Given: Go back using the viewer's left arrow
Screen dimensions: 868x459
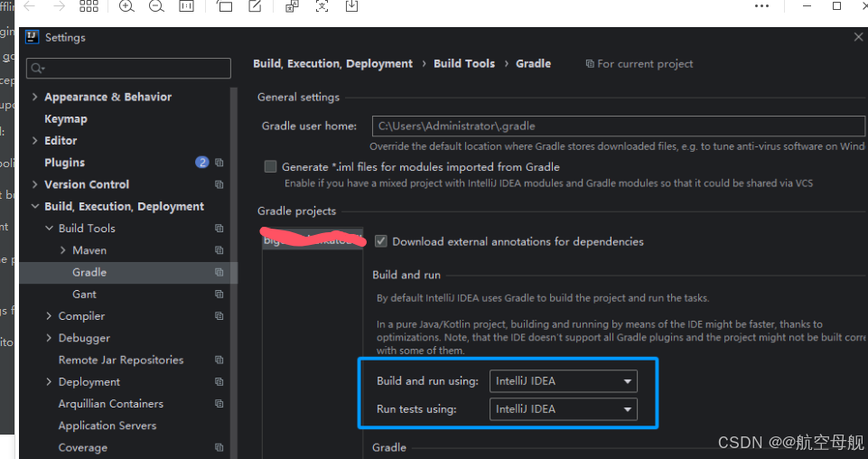Looking at the screenshot, I should point(29,6).
